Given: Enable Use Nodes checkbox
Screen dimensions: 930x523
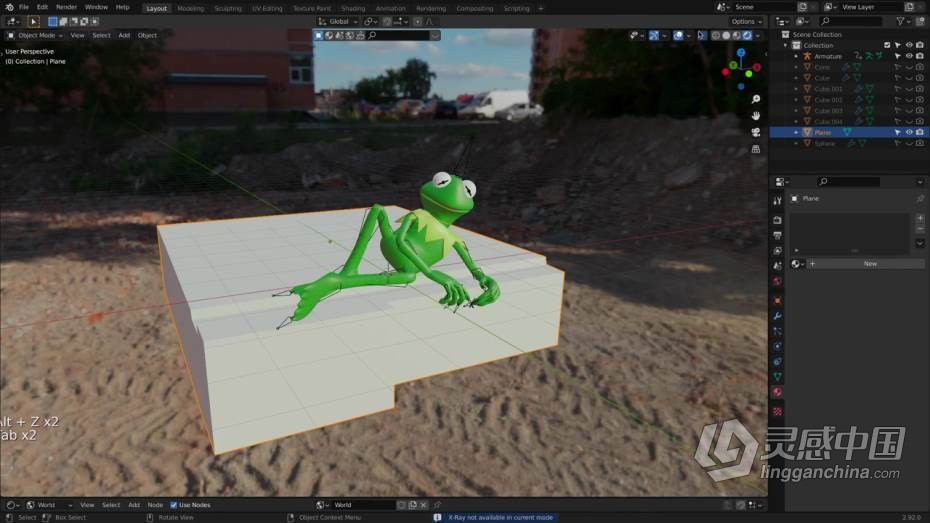Looking at the screenshot, I should click(174, 505).
